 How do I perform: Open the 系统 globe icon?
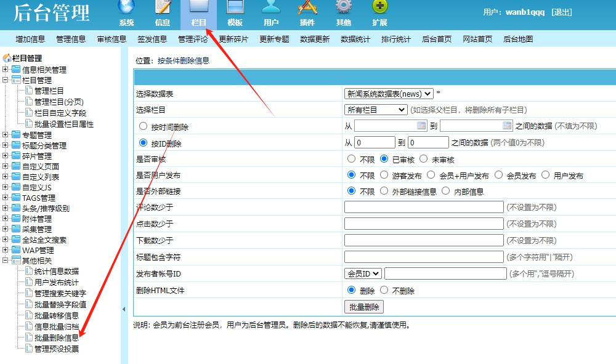tap(126, 7)
